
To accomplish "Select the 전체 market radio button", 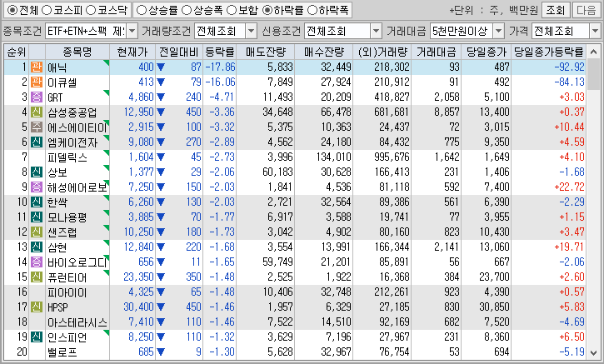I will pos(12,10).
